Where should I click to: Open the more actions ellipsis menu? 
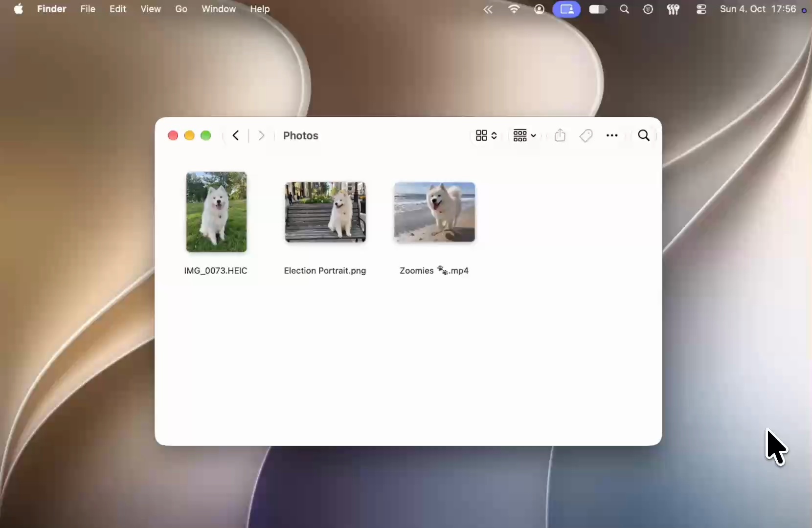612,135
